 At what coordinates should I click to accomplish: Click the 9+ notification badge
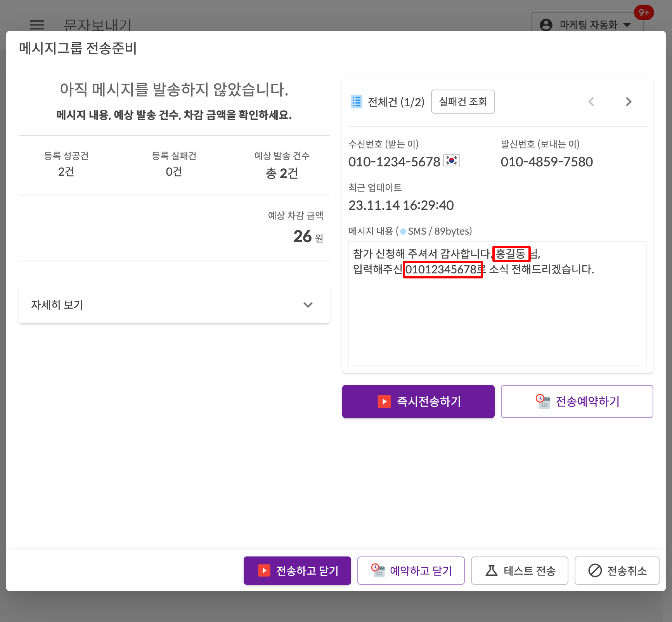pos(644,13)
